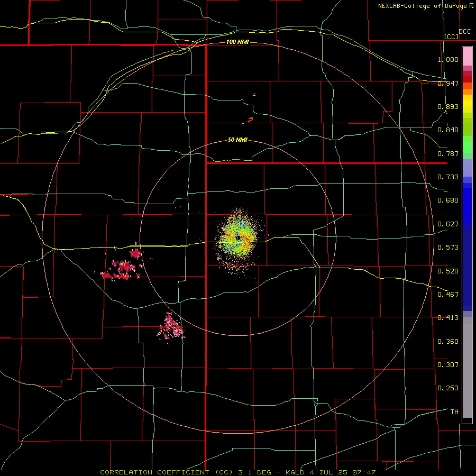Image resolution: width=476 pixels, height=476 pixels.
Task: Select the 0.413 legend value
Action: [x=448, y=318]
